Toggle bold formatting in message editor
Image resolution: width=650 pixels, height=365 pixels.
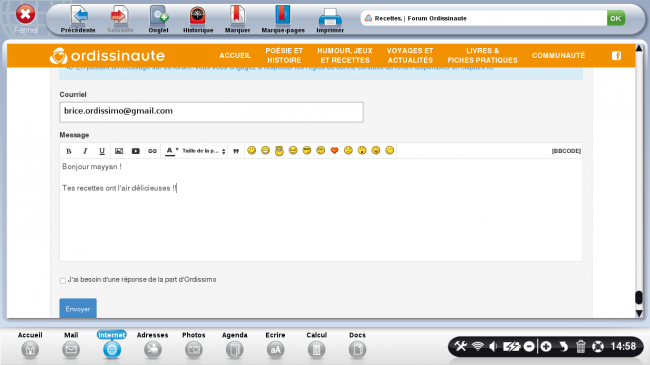pos(69,151)
